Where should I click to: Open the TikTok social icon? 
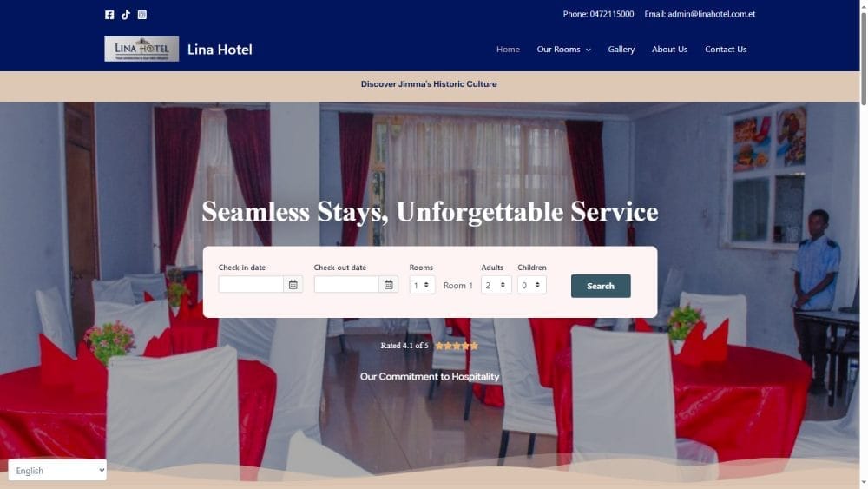pos(126,15)
